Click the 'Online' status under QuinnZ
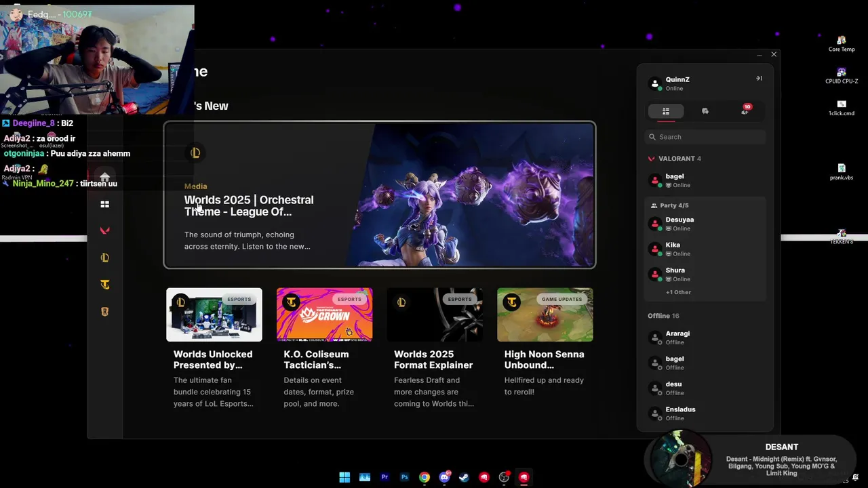868x488 pixels. (674, 89)
